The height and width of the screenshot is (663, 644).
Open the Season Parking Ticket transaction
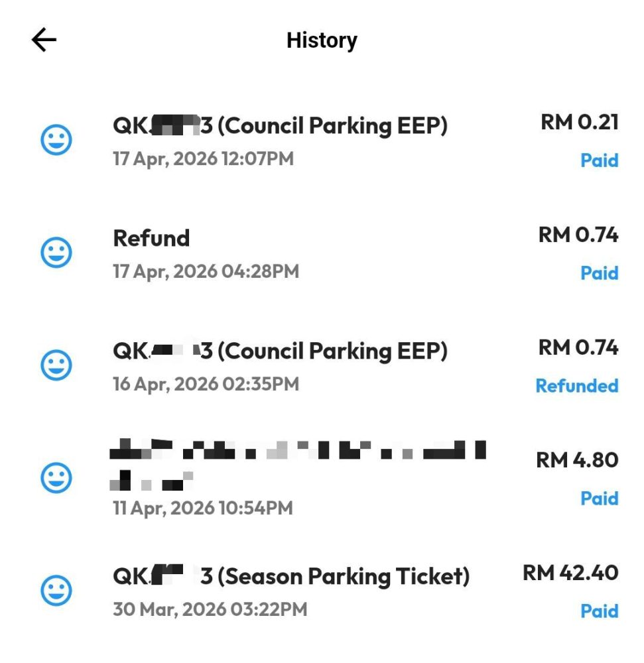click(290, 576)
